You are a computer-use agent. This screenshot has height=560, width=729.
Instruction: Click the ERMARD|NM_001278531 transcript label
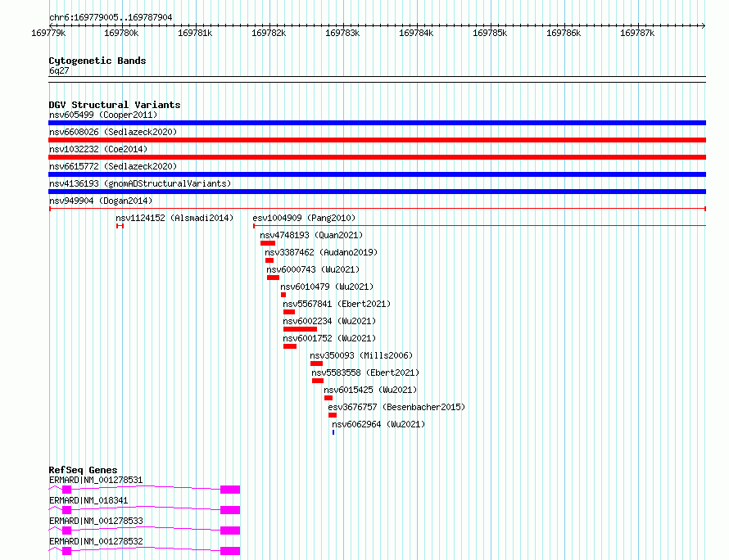click(x=96, y=480)
